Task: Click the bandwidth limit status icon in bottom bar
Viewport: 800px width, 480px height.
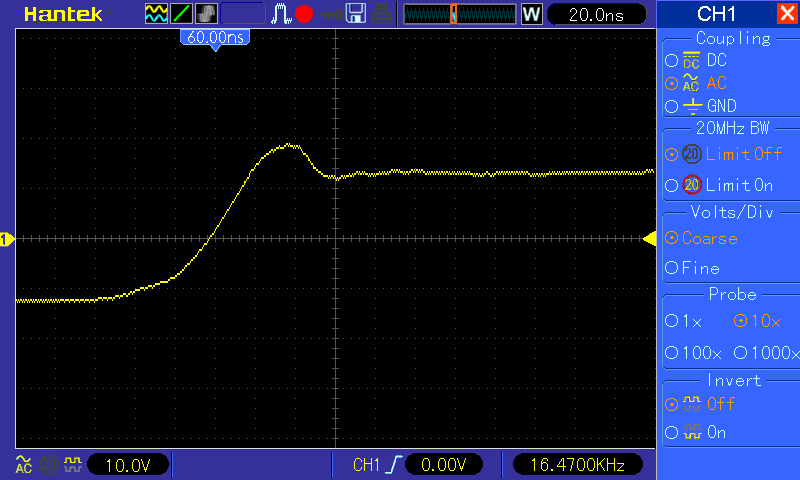Action: coord(48,465)
